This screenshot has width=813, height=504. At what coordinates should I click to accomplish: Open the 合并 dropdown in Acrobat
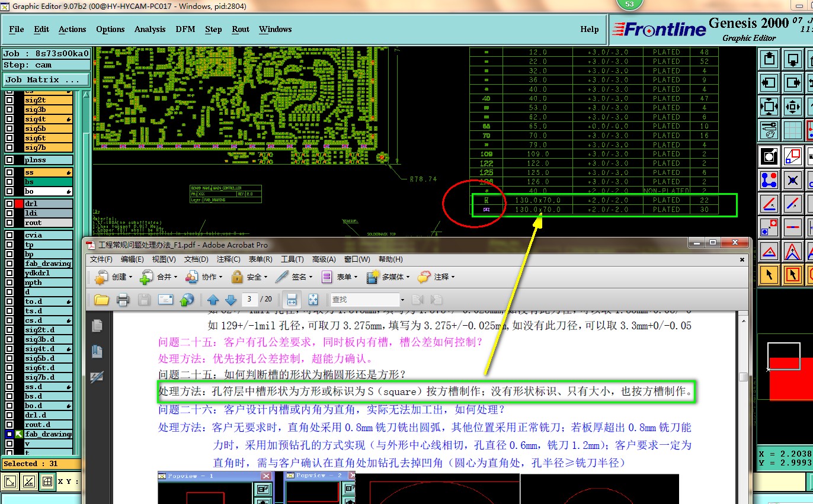coord(159,277)
